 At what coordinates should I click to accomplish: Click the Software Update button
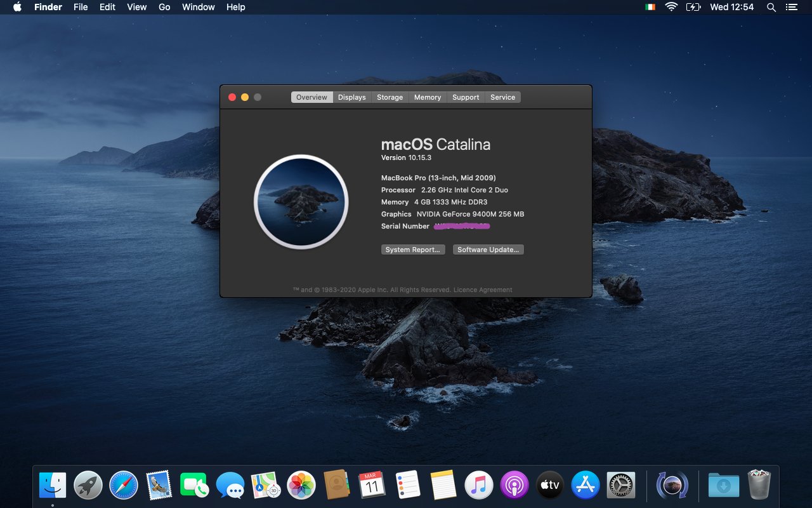(488, 250)
